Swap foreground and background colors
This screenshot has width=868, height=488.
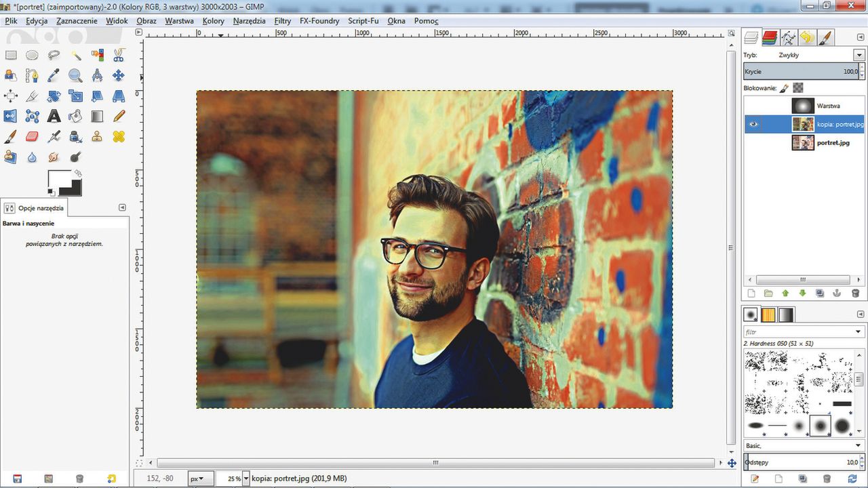point(78,173)
